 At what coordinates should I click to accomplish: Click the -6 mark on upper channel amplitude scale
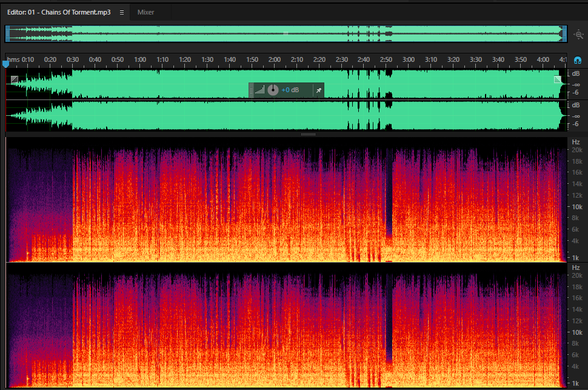576,92
